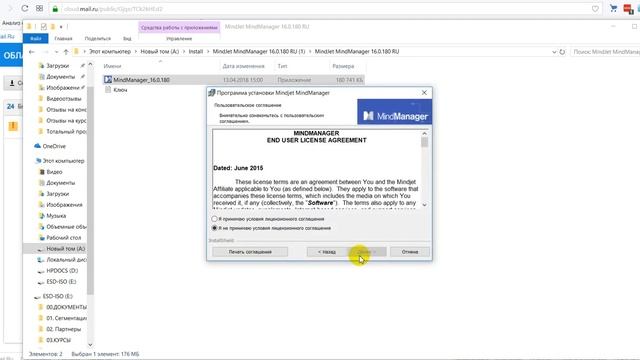Viewport: 640px width, 360px height.
Task: Click the Ключ text file icon
Action: click(x=108, y=90)
